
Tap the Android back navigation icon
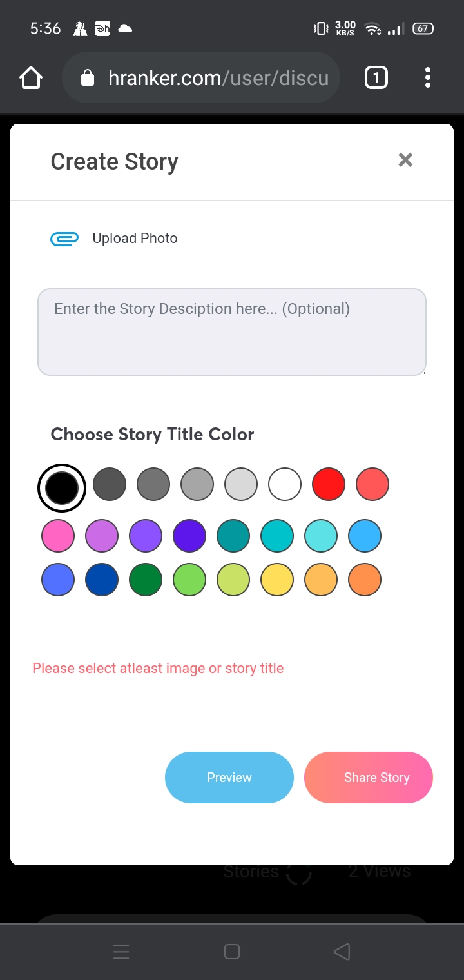pyautogui.click(x=342, y=952)
